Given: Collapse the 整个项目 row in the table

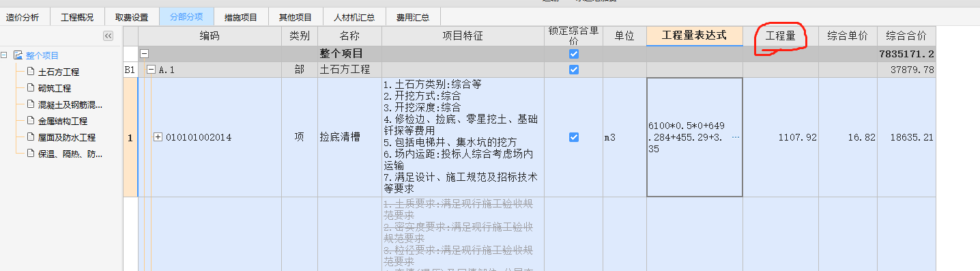Looking at the screenshot, I should (x=145, y=53).
